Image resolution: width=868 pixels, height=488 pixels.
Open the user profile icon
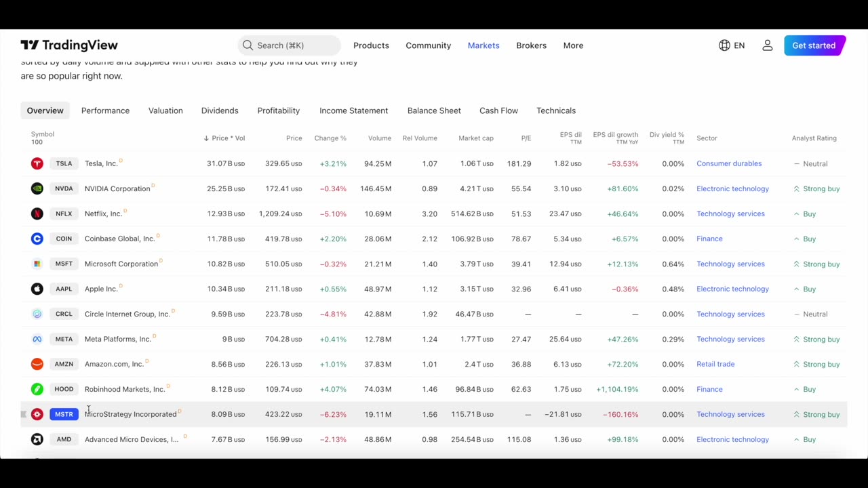point(768,45)
